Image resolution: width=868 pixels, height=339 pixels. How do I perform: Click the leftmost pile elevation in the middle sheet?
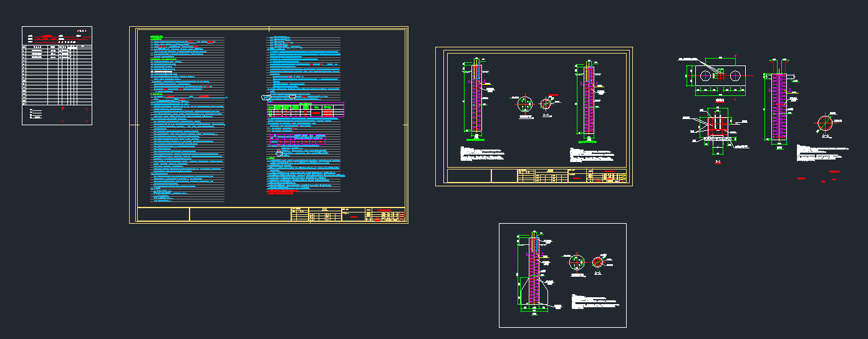(x=475, y=100)
